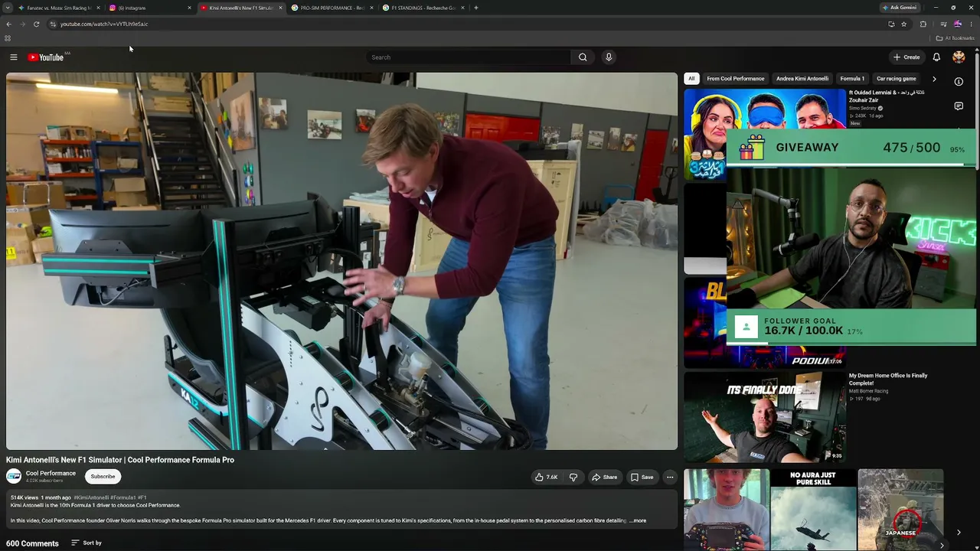Open the YouTube hamburger guide menu
Viewport: 980px width, 551px height.
click(x=14, y=57)
